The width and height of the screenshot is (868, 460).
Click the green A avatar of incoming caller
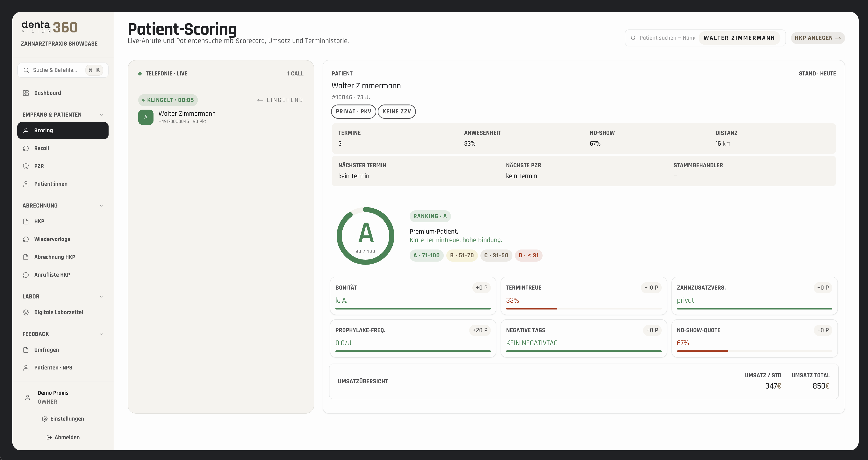click(x=146, y=117)
